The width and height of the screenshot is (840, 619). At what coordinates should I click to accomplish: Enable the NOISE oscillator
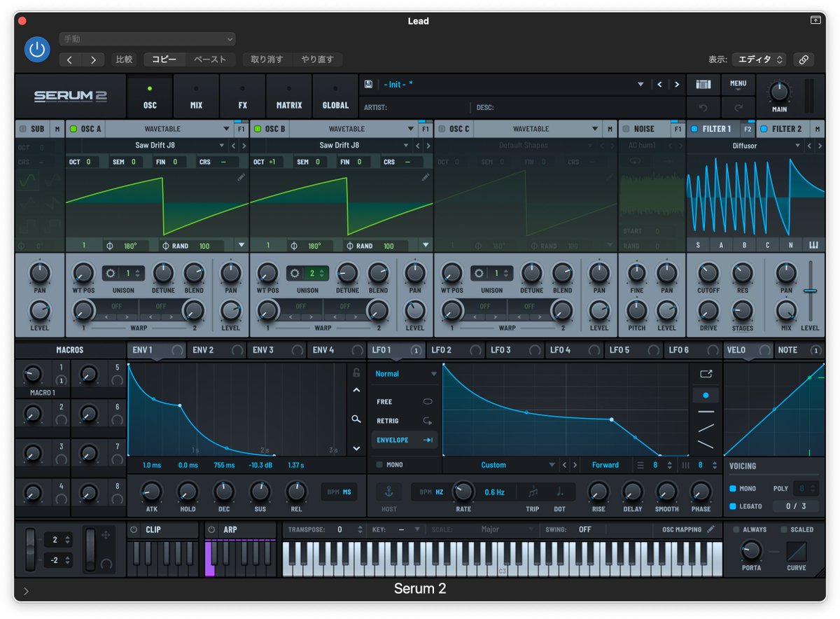pyautogui.click(x=626, y=129)
